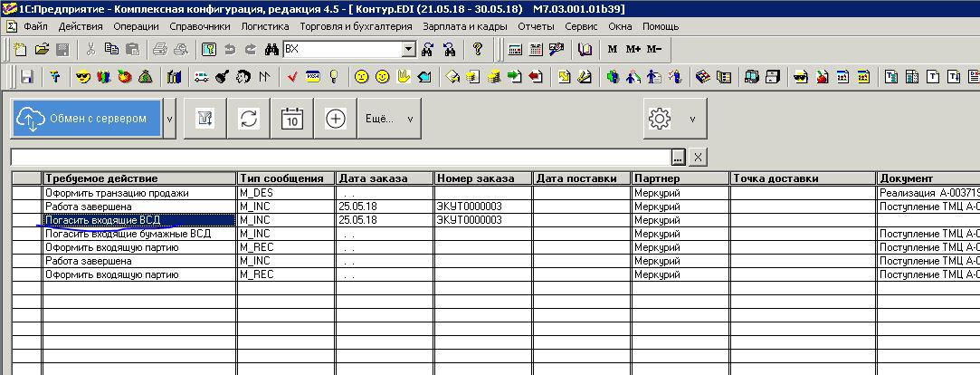
Task: Sort by Требуемое действие column header
Action: [x=139, y=178]
